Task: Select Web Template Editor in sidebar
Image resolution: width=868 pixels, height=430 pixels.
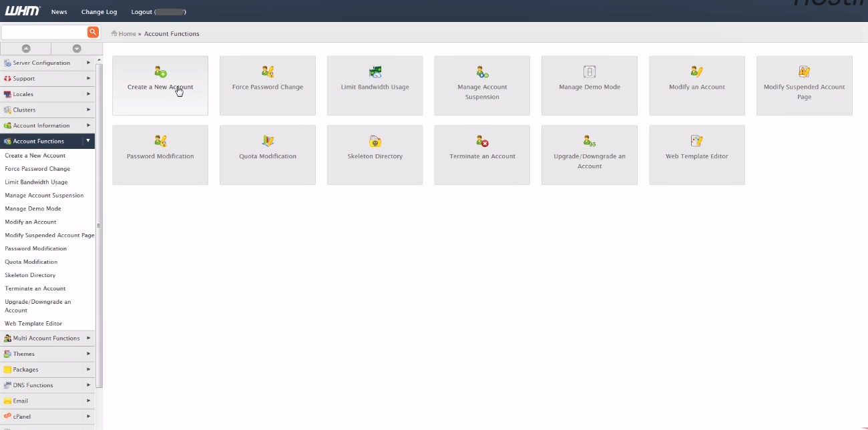Action: 33,324
